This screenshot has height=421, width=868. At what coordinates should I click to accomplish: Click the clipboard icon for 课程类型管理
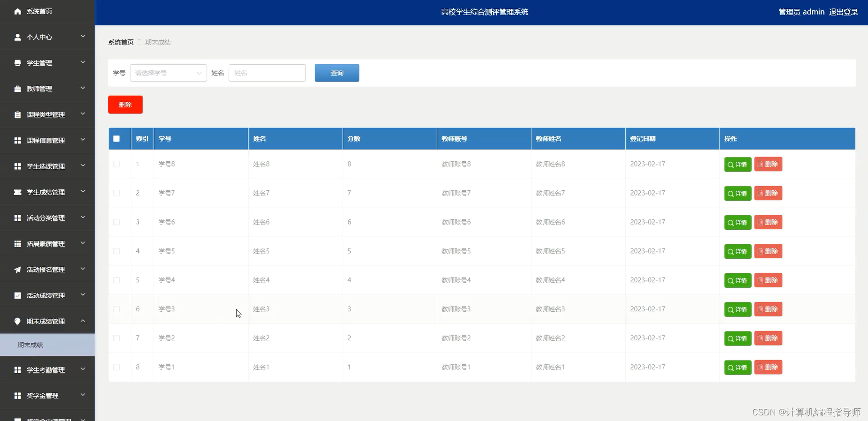tap(17, 114)
